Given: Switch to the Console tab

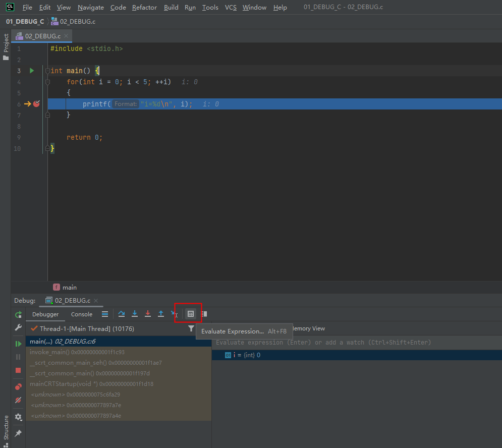Looking at the screenshot, I should click(82, 314).
